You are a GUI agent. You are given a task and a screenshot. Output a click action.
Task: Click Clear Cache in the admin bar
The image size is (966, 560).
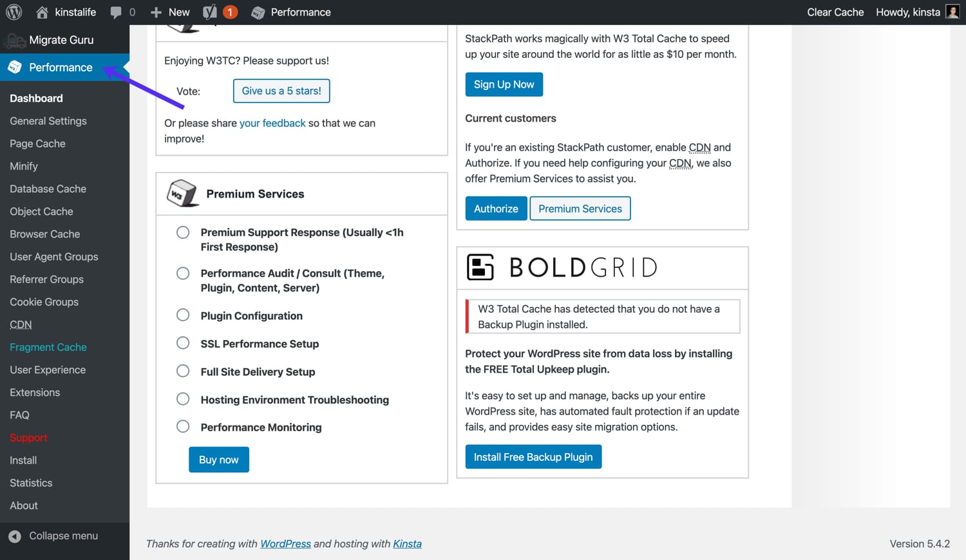[x=835, y=12]
